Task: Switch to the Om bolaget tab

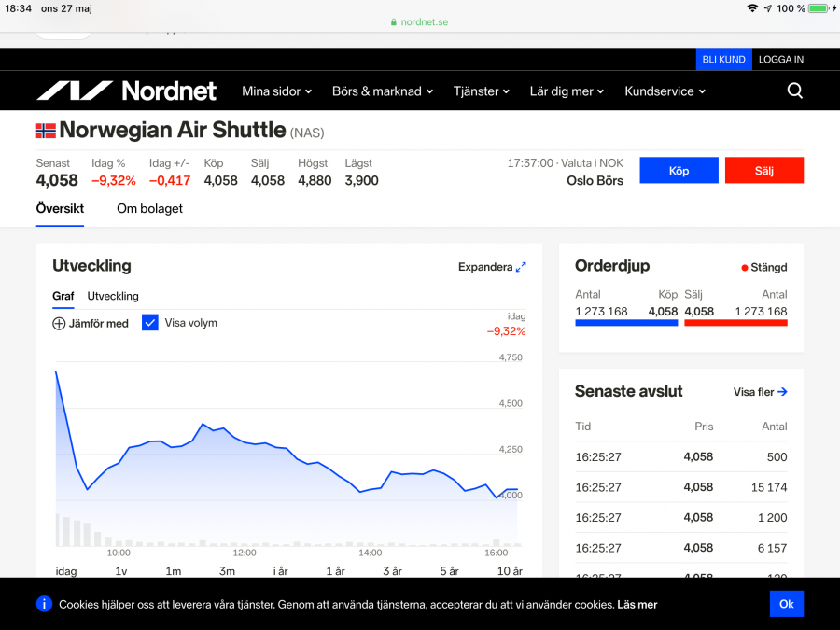Action: pos(149,209)
